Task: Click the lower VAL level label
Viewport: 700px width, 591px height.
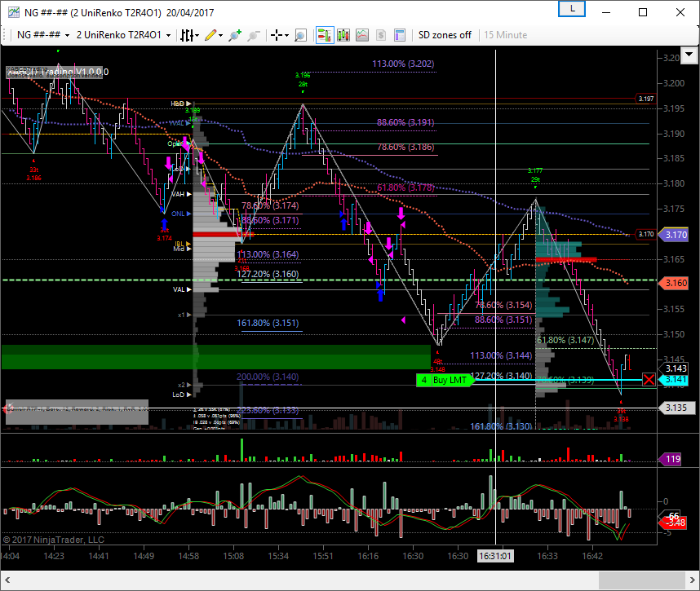Action: pos(179,289)
